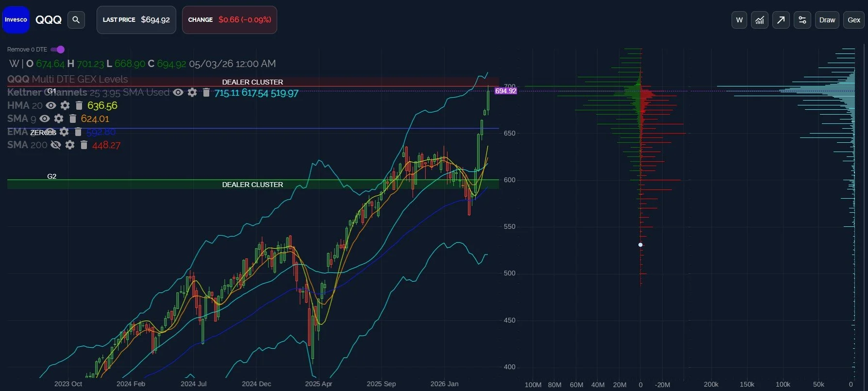Click the 2023 Oct time axis label
The width and height of the screenshot is (868, 391).
point(68,384)
